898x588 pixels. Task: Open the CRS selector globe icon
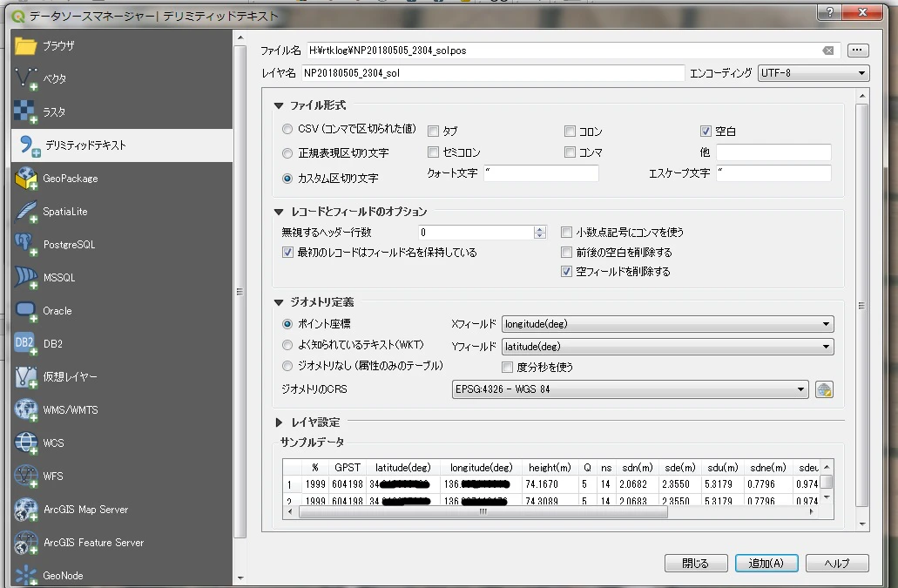click(824, 389)
